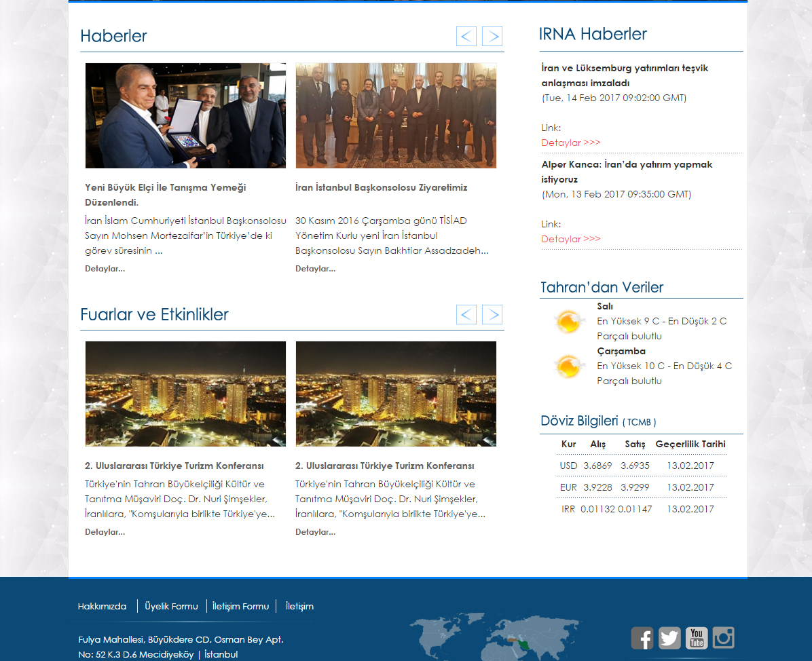Click the Tue, 14 Feb 2017 timestamp
Viewport: 812px width, 661px height.
click(614, 98)
